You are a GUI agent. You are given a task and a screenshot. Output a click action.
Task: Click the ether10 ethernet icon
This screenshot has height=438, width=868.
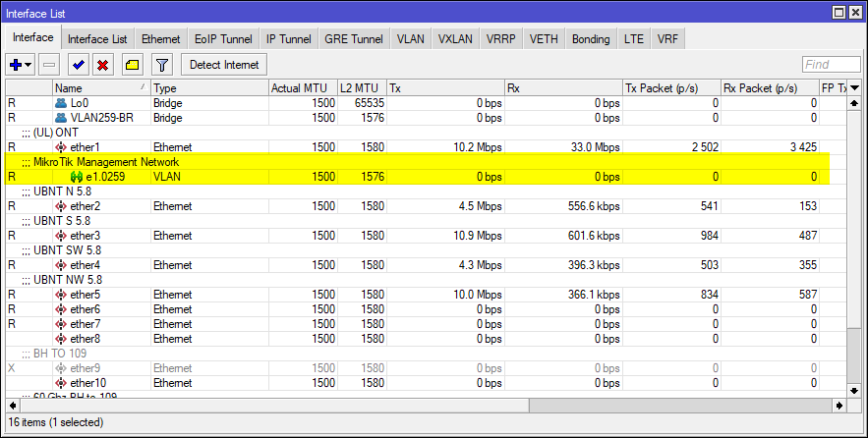(x=61, y=383)
